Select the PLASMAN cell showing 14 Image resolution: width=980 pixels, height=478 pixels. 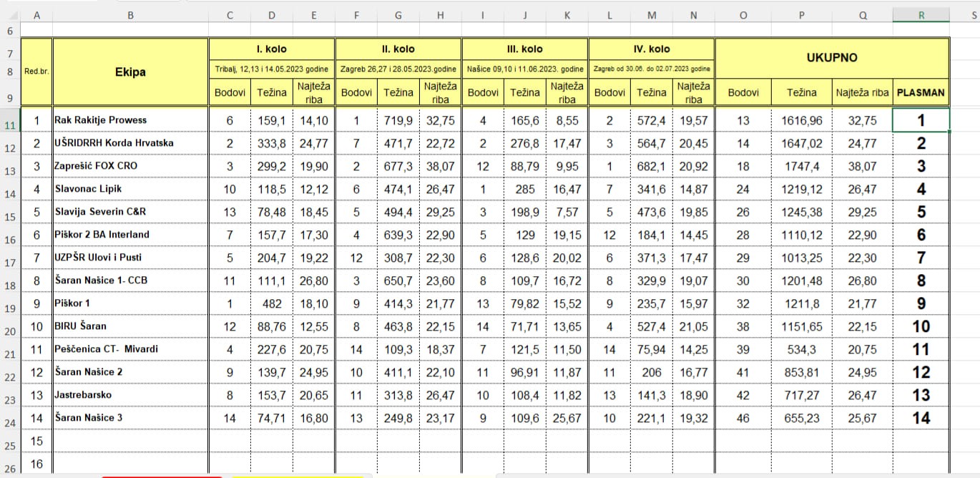pos(921,418)
